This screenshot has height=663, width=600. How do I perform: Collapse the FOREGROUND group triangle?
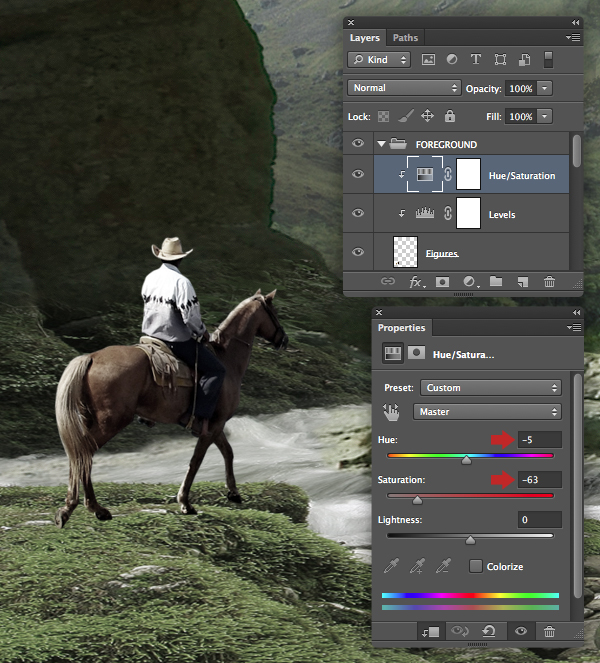click(381, 144)
